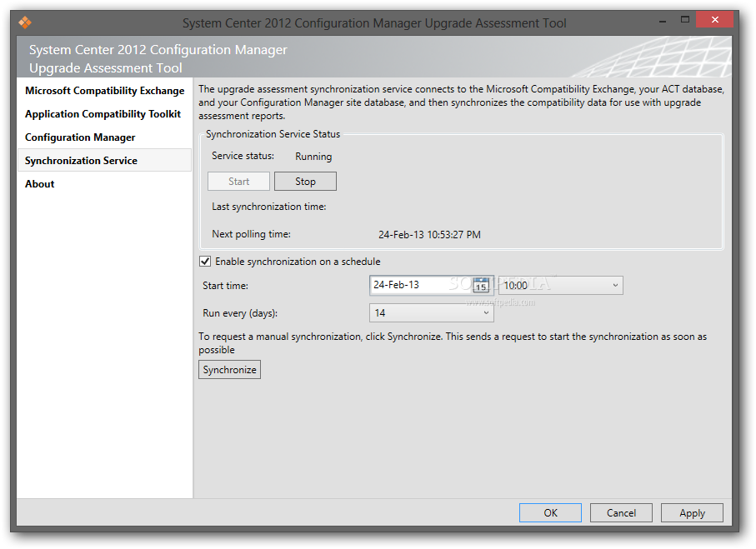The height and width of the screenshot is (549, 756).
Task: Open the Run every (days) dropdown
Action: [432, 312]
